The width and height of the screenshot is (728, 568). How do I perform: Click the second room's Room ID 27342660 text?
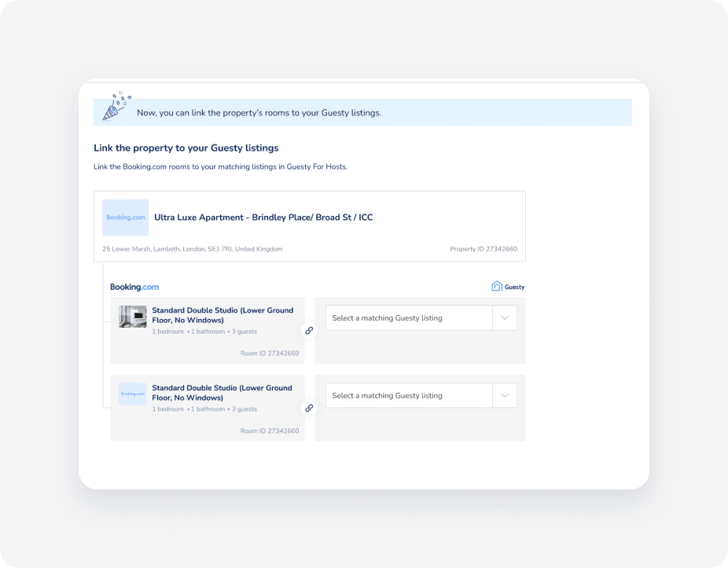[x=270, y=431]
